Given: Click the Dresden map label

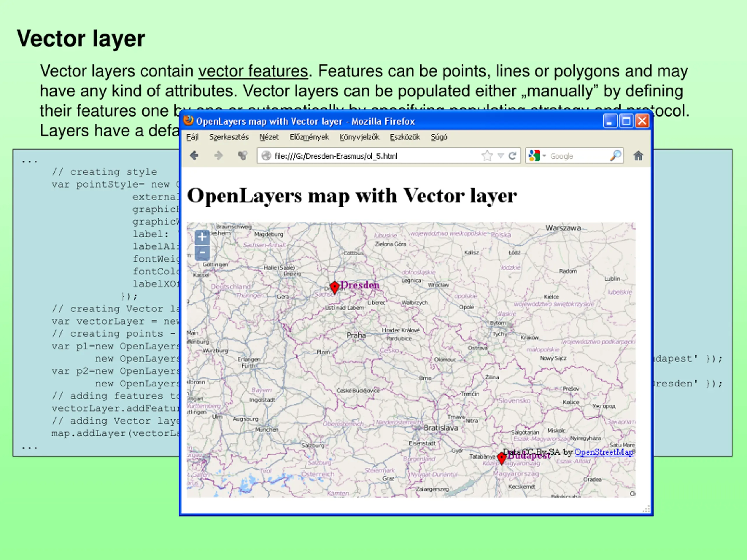Looking at the screenshot, I should point(360,285).
